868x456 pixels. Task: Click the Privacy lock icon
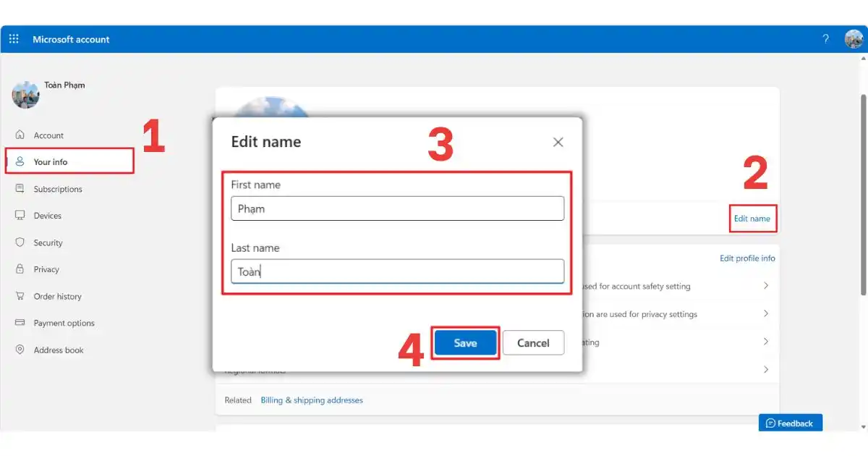20,269
